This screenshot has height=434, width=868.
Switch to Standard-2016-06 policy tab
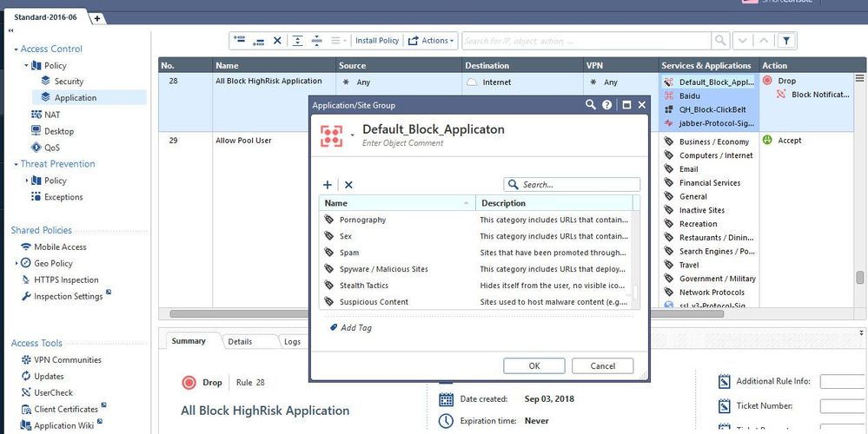45,17
